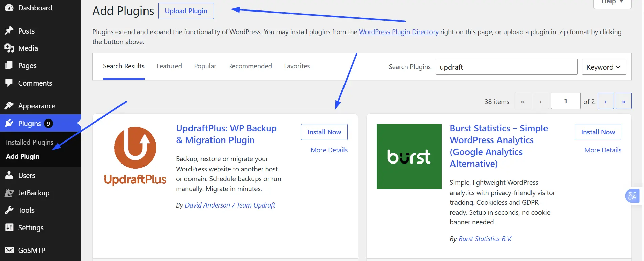Open the UpdraftPlus plugin title link
The height and width of the screenshot is (261, 644).
click(x=226, y=134)
